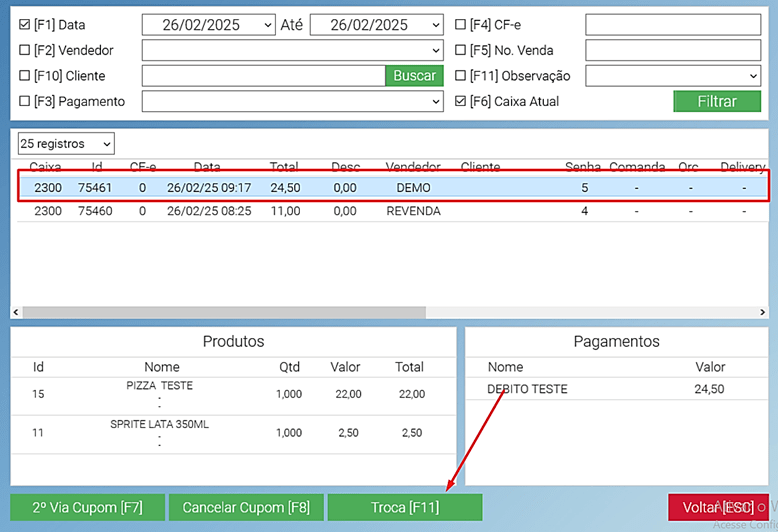Tick the [F3] Pagamento checkbox
The width and height of the screenshot is (778, 532).
click(x=25, y=101)
